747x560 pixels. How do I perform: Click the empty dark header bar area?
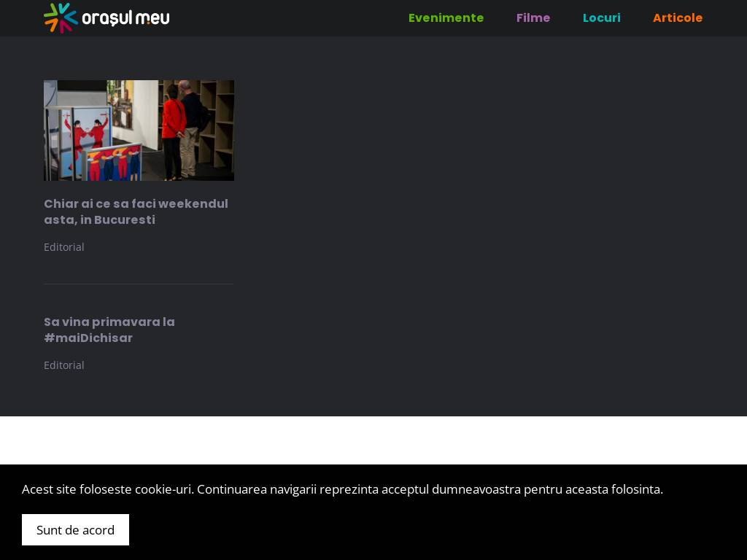(292, 18)
